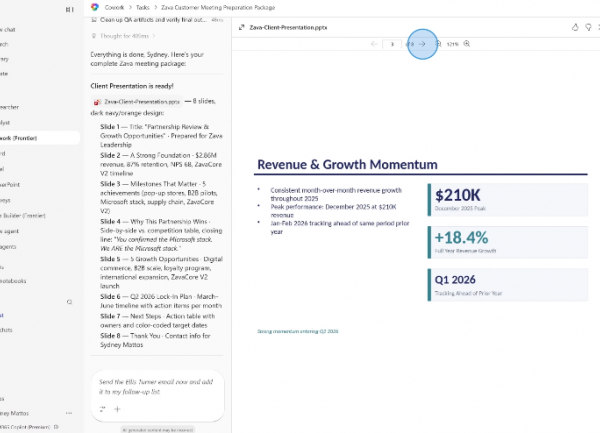Expand the 'Thought for' reasoning details
The height and width of the screenshot is (433, 600).
(x=125, y=36)
